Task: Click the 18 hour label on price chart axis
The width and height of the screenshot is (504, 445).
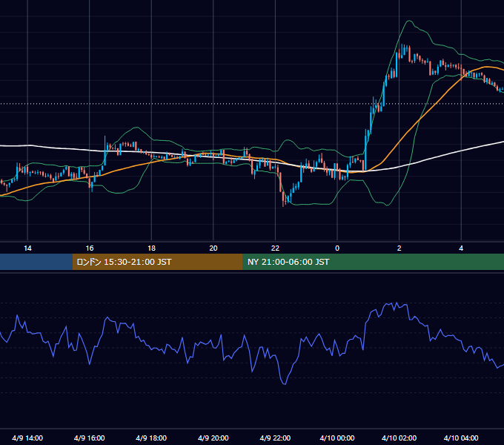Action: coord(151,248)
